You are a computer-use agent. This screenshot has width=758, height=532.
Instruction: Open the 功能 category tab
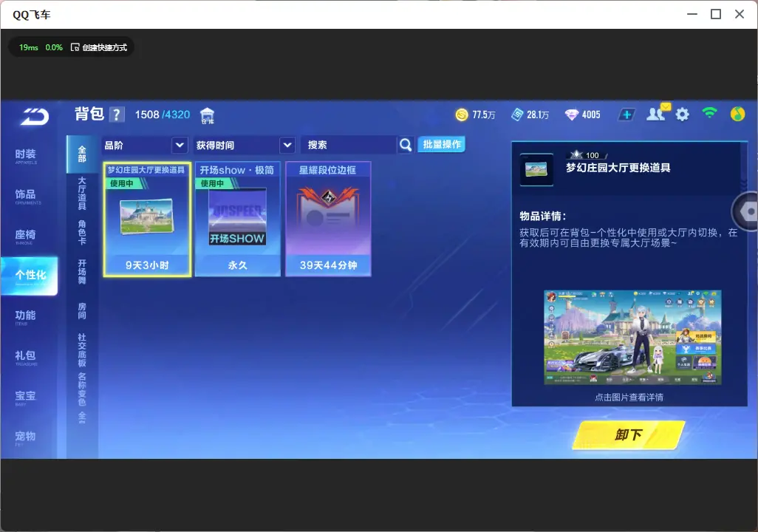26,317
